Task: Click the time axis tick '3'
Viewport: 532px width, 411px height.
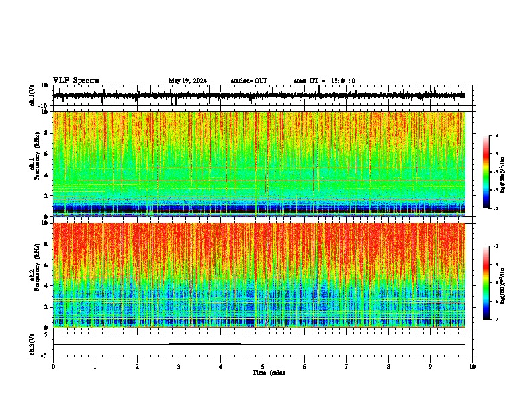Action: coord(179,367)
